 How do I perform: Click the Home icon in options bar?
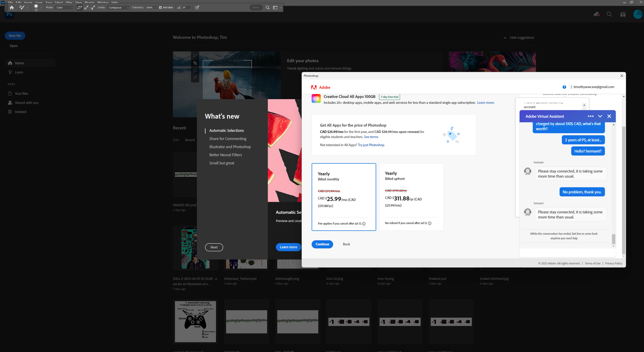tap(11, 7)
